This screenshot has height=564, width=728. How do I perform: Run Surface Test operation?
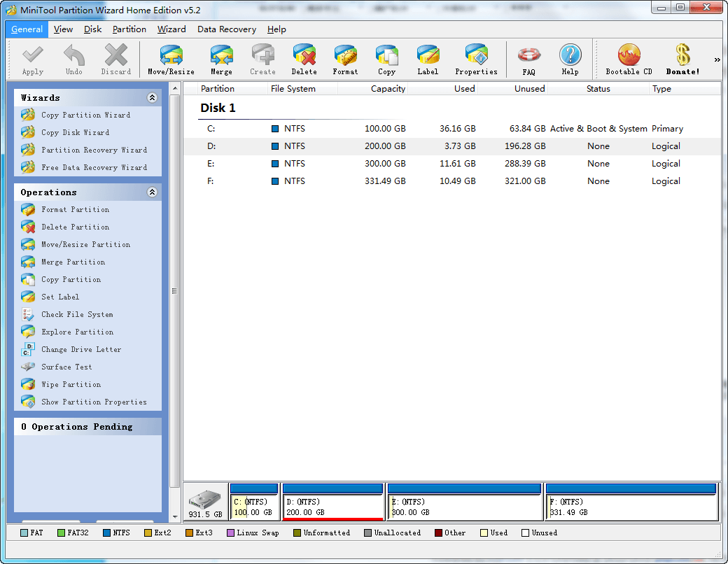point(66,367)
